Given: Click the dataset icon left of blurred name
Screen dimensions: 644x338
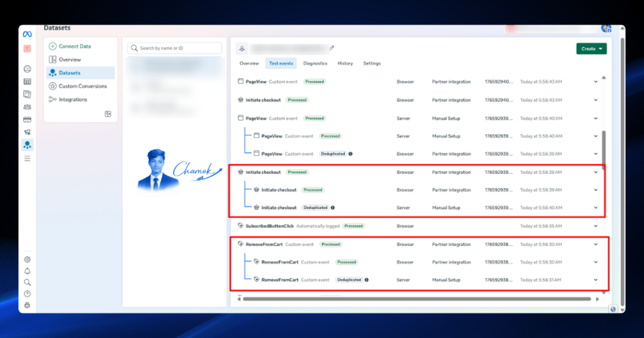Looking at the screenshot, I should pos(242,49).
